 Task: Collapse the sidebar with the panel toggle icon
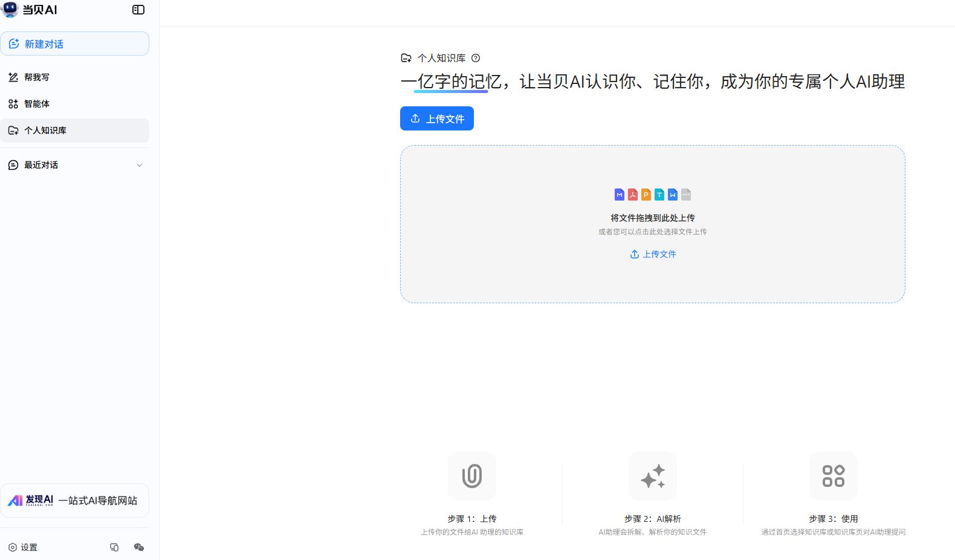[x=138, y=10]
